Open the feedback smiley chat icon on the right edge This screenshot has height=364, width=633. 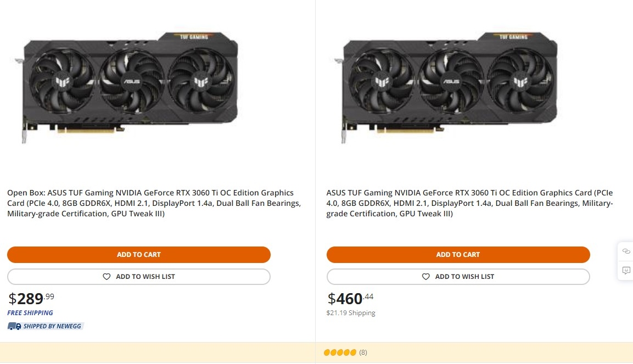[x=626, y=270]
